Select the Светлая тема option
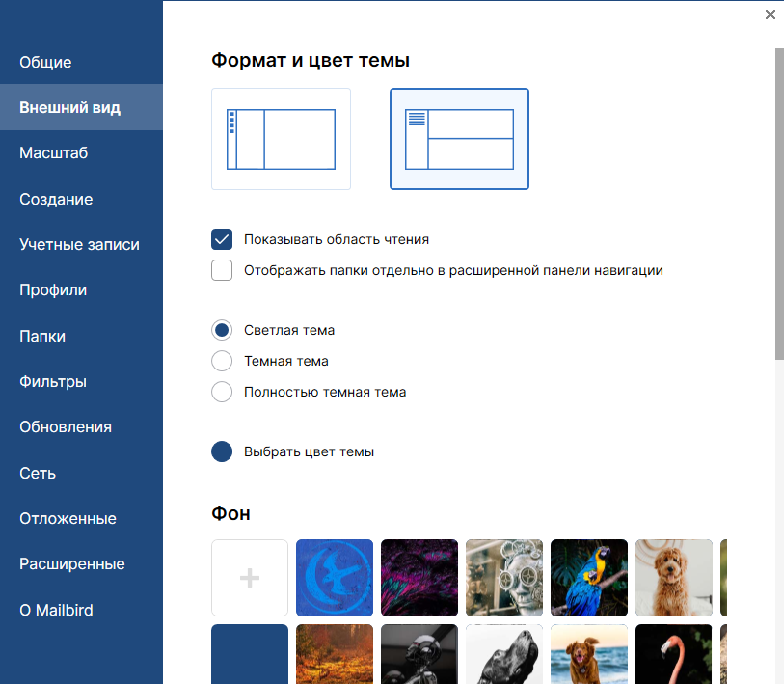Screen dimensions: 784x684 pos(222,329)
